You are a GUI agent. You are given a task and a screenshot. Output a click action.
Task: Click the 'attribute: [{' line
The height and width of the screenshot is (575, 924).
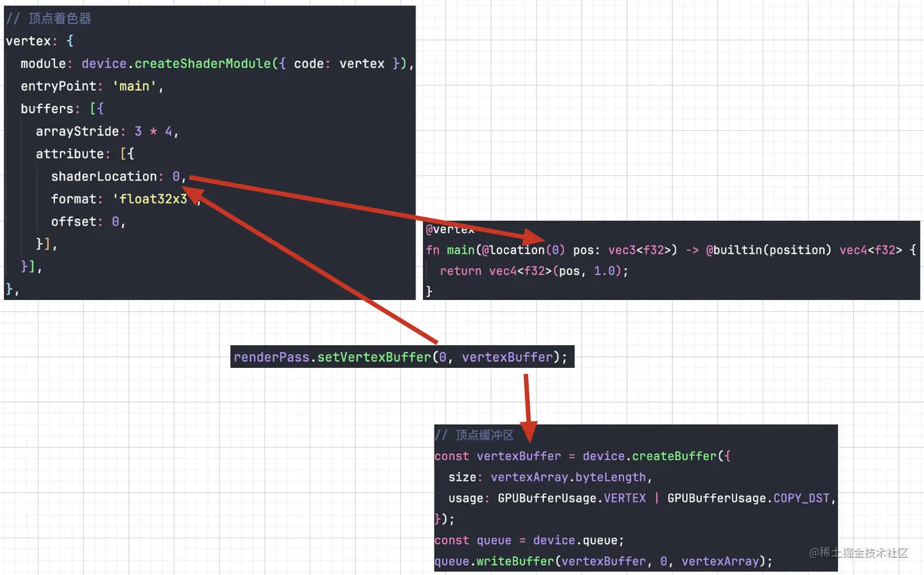pyautogui.click(x=84, y=154)
